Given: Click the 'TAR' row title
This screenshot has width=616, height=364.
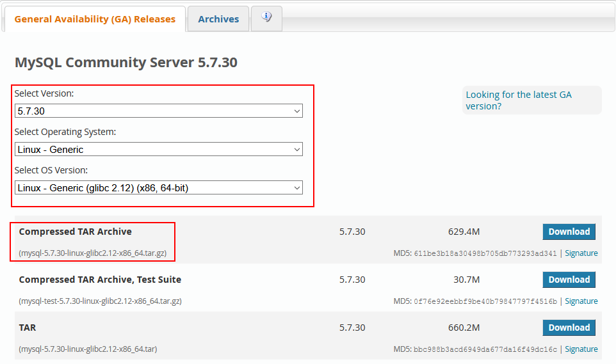Looking at the screenshot, I should click(x=28, y=328).
